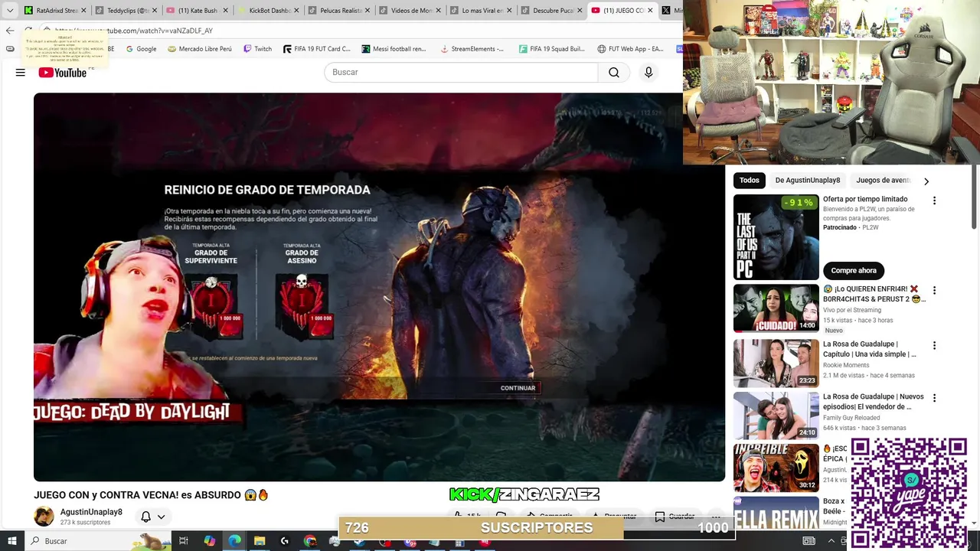
Task: Open the Windows Start menu
Action: (12, 540)
